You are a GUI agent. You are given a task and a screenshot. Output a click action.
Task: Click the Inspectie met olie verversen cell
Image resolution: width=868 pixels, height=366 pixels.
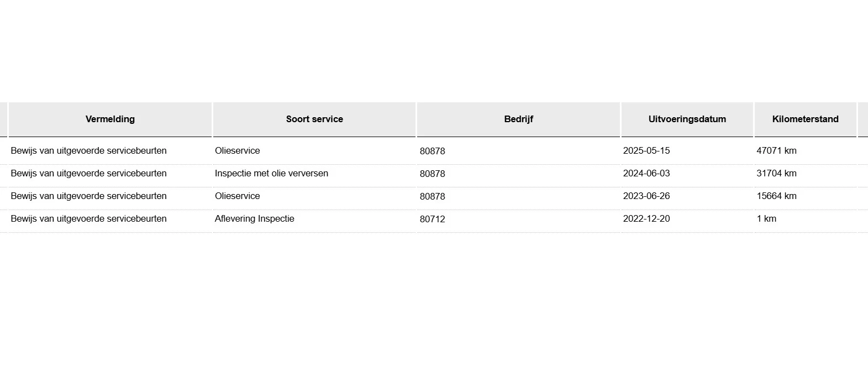(x=271, y=173)
